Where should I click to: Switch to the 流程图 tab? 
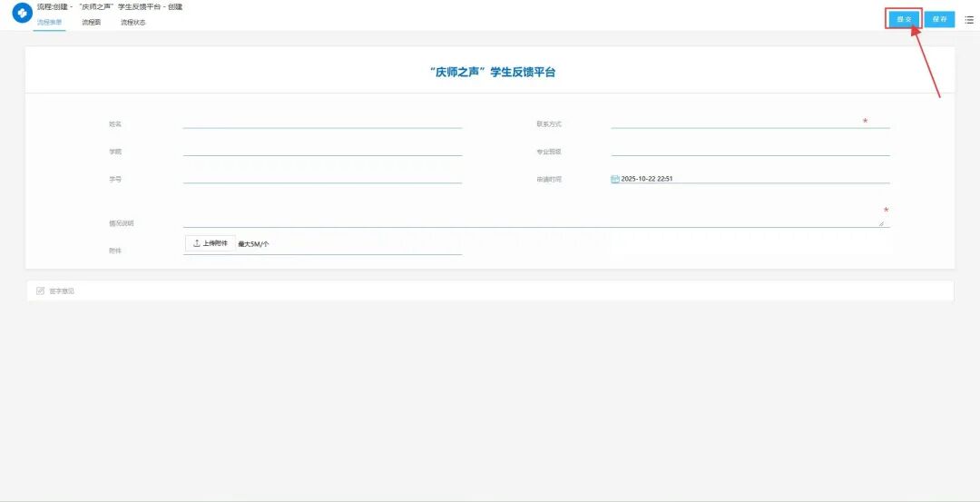[92, 23]
